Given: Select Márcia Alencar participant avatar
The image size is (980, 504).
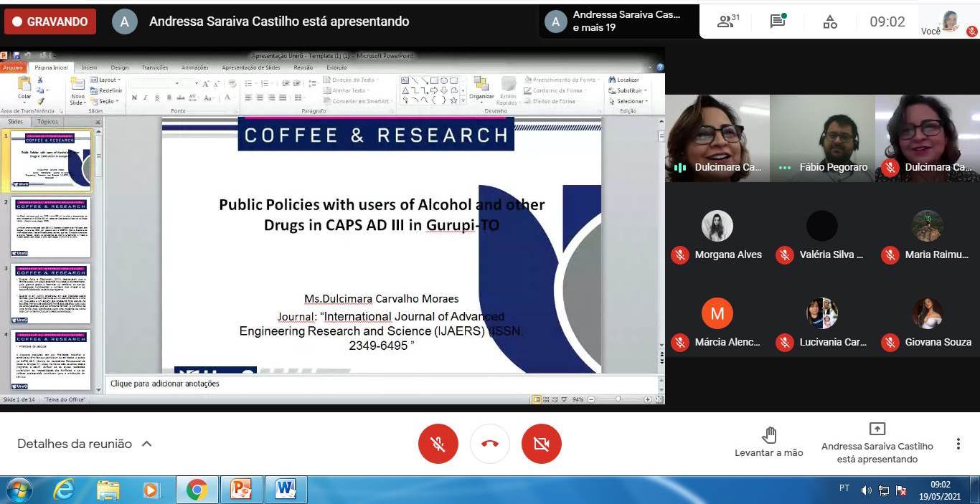Looking at the screenshot, I should 717,313.
